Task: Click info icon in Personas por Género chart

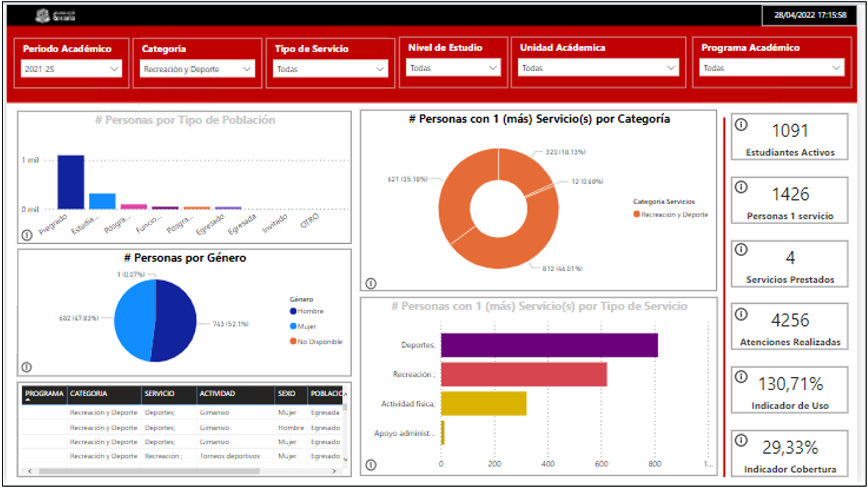Action: coord(26,367)
